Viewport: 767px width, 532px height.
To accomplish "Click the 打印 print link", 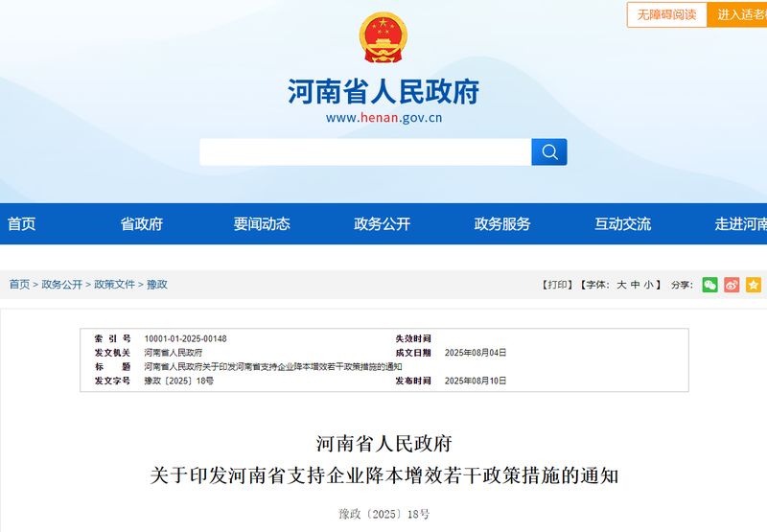I will (x=557, y=285).
